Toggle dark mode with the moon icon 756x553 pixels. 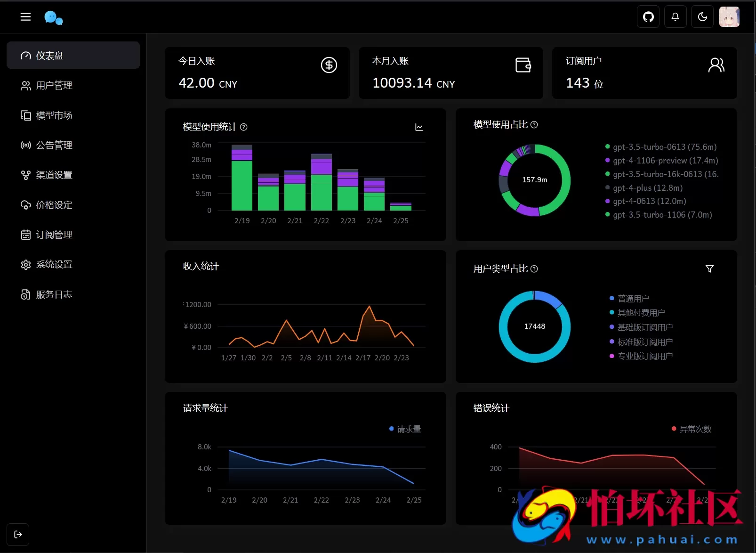click(x=702, y=17)
